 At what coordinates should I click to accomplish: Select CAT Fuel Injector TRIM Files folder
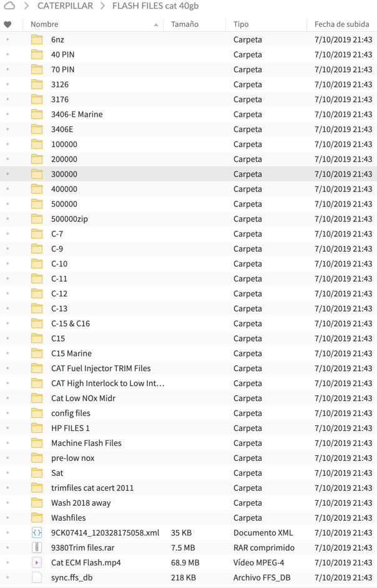(x=101, y=369)
